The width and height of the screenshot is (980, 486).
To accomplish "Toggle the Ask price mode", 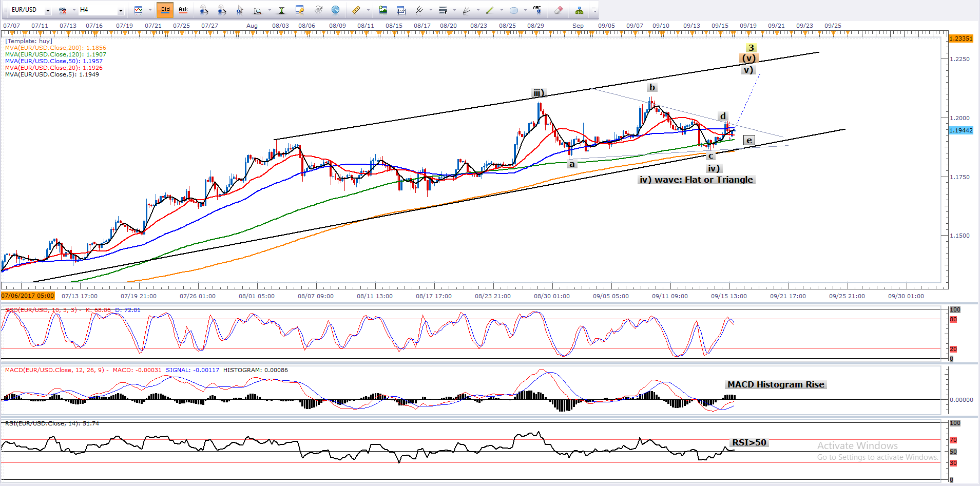I will (x=183, y=10).
